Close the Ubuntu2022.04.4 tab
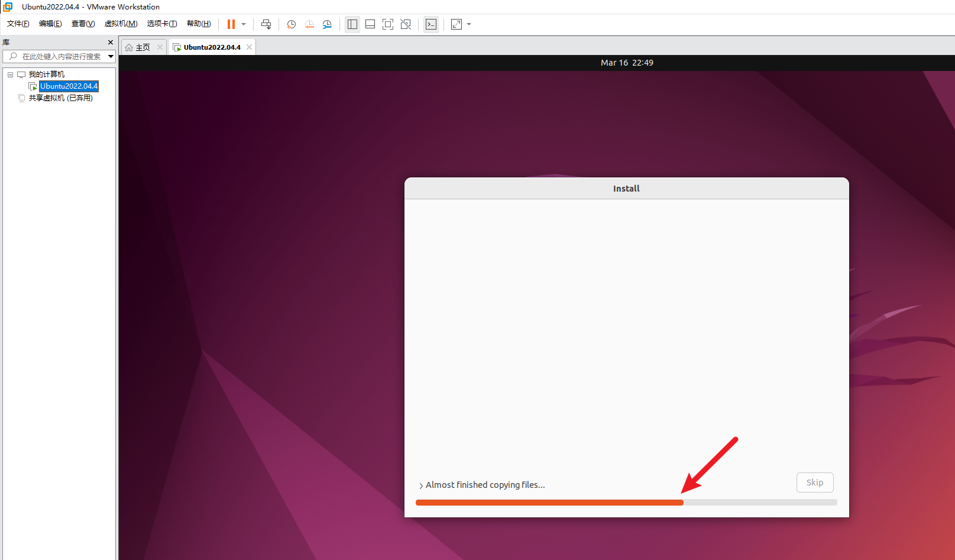Viewport: 955px width, 560px height. click(x=250, y=47)
